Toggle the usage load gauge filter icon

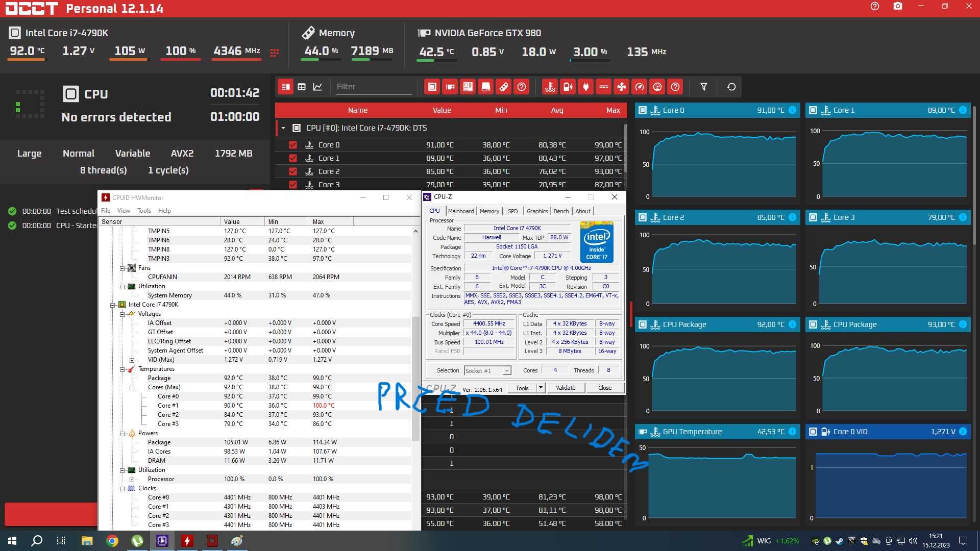(x=657, y=87)
